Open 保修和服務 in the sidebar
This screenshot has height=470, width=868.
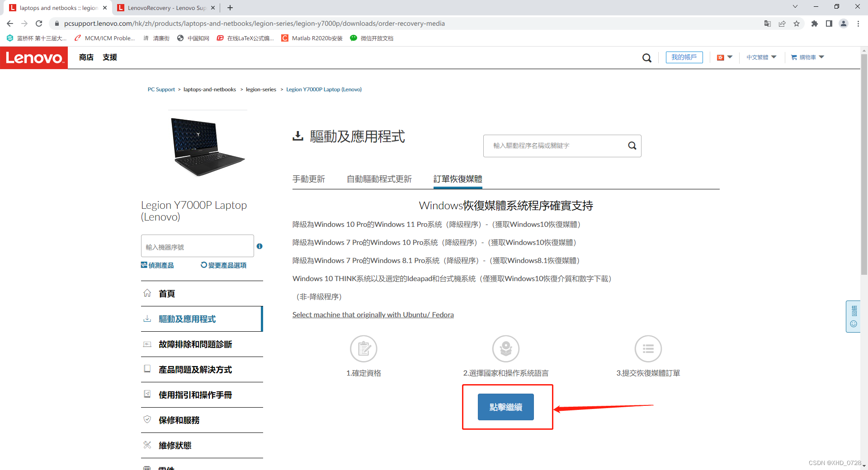[202, 420]
